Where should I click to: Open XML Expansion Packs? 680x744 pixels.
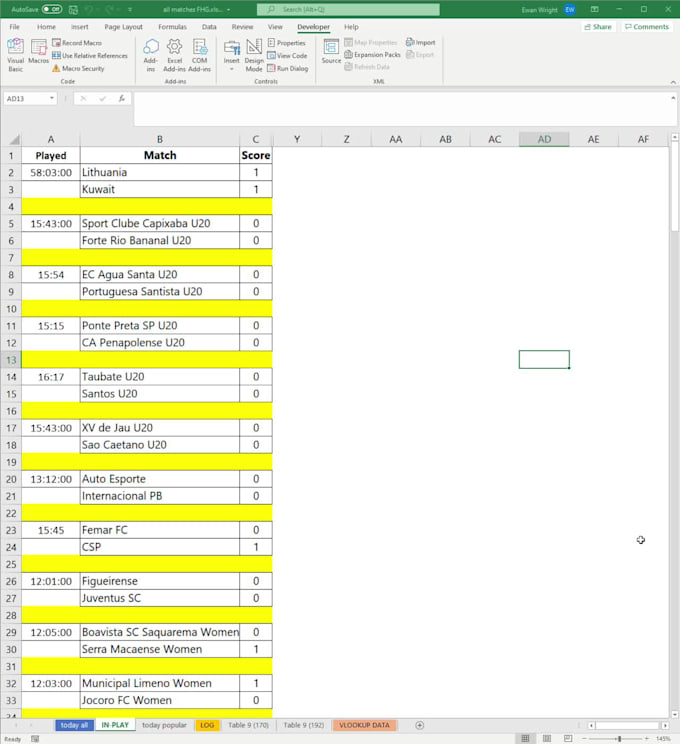pyautogui.click(x=373, y=55)
